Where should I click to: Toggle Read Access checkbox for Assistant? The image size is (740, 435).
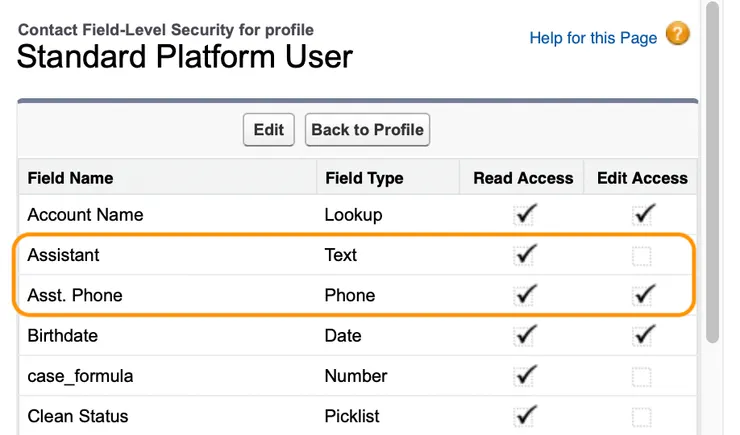tap(524, 255)
